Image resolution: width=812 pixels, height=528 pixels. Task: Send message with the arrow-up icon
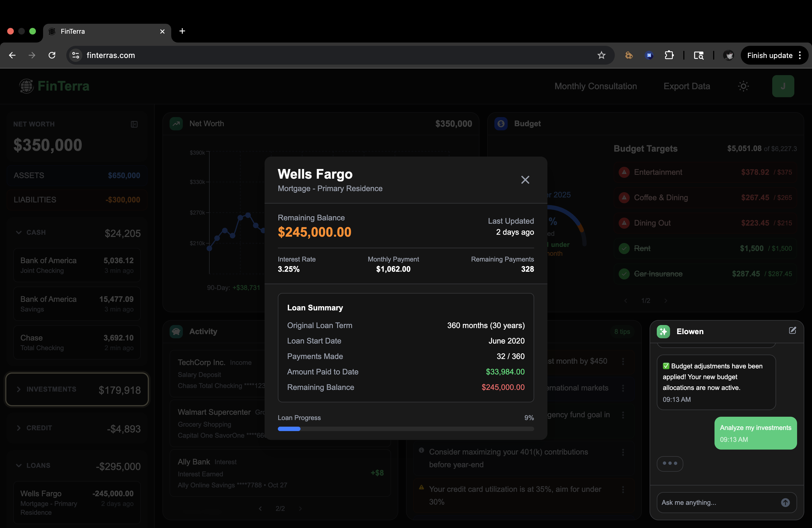785,502
